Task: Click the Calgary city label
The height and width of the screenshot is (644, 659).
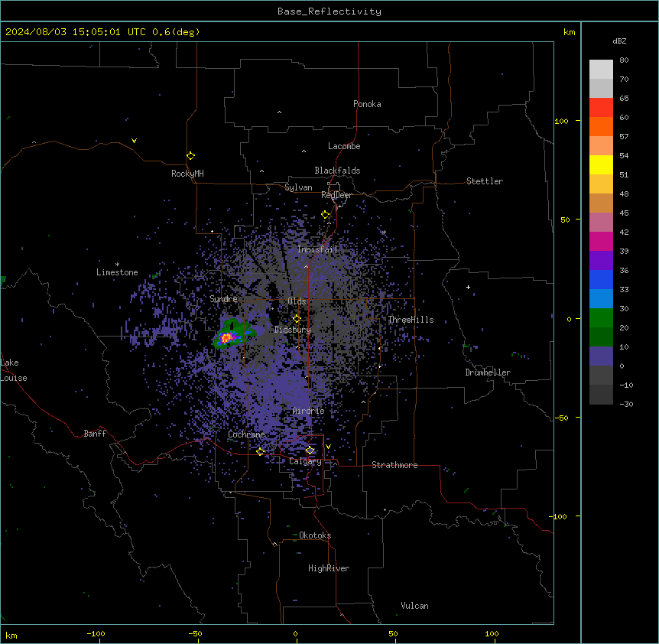Action: point(305,461)
